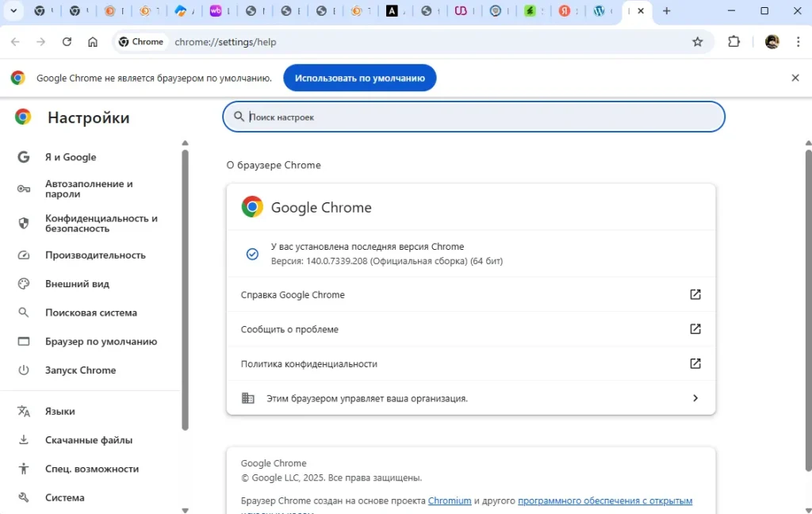Image resolution: width=812 pixels, height=514 pixels.
Task: Open the Extensions puzzle icon
Action: coord(734,42)
